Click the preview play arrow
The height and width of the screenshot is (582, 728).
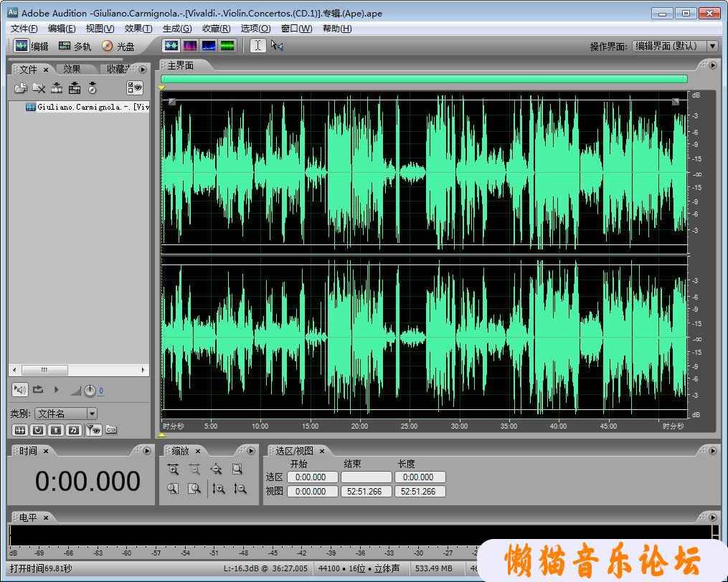point(57,390)
